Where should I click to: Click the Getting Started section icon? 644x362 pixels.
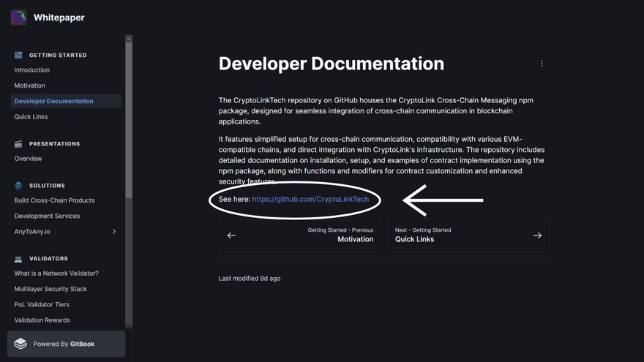pos(19,55)
